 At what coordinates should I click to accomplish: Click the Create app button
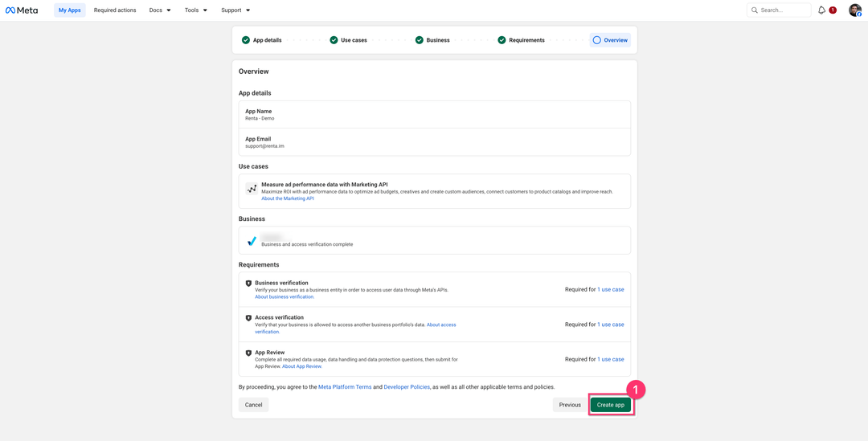pos(611,405)
